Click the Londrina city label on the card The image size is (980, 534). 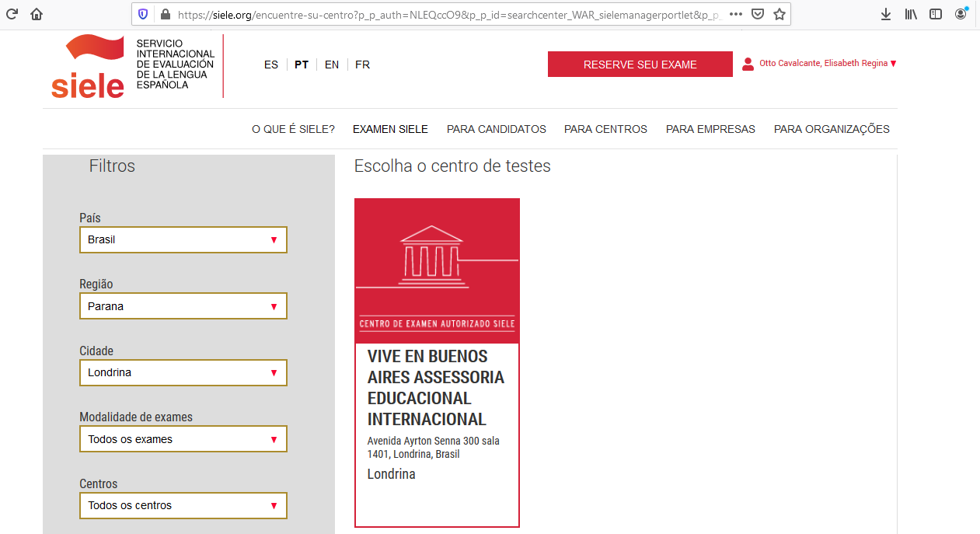[x=391, y=474]
